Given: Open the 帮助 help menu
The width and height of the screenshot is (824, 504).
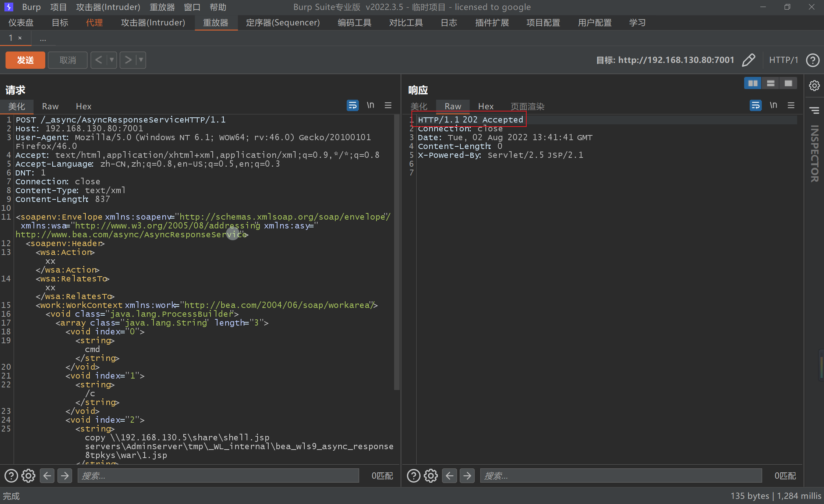Looking at the screenshot, I should point(218,7).
